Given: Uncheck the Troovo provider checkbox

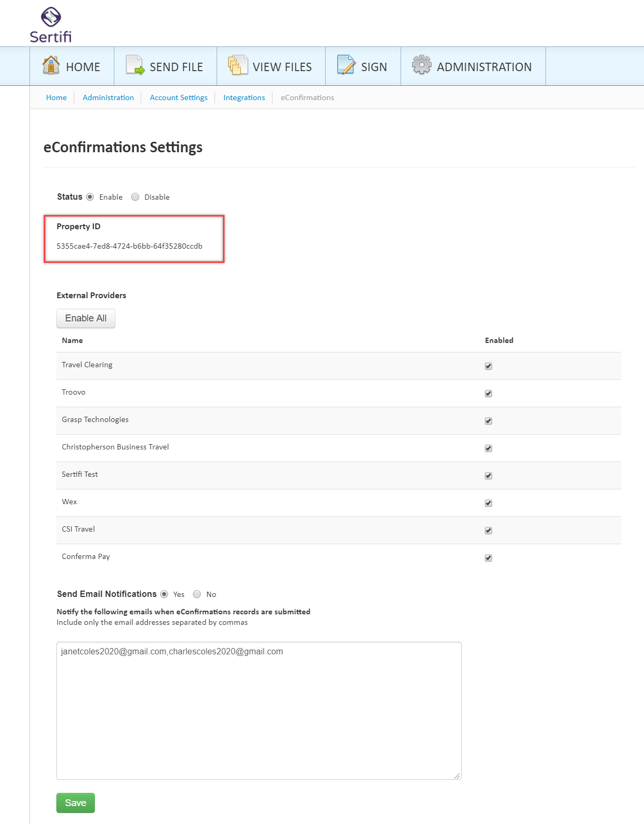Looking at the screenshot, I should tap(489, 394).
